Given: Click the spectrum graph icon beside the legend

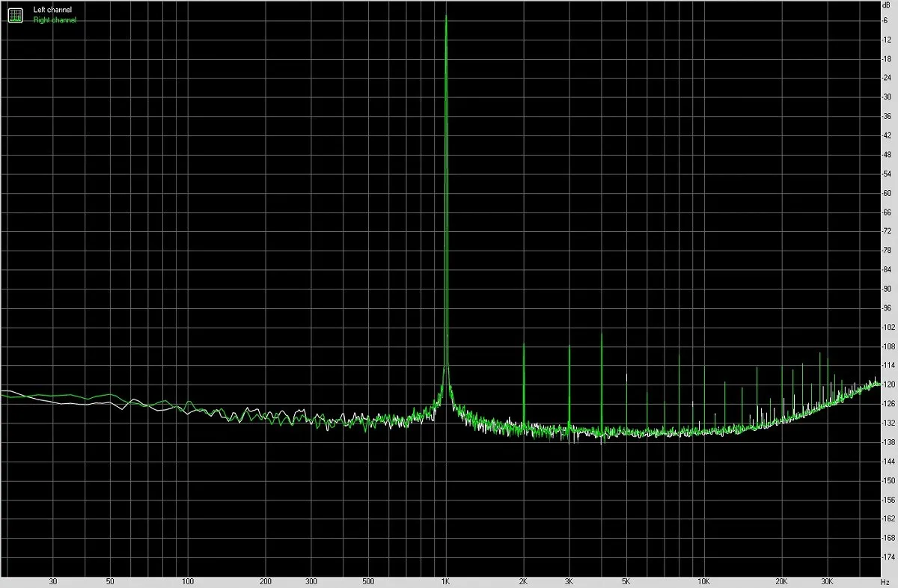Looking at the screenshot, I should click(16, 14).
